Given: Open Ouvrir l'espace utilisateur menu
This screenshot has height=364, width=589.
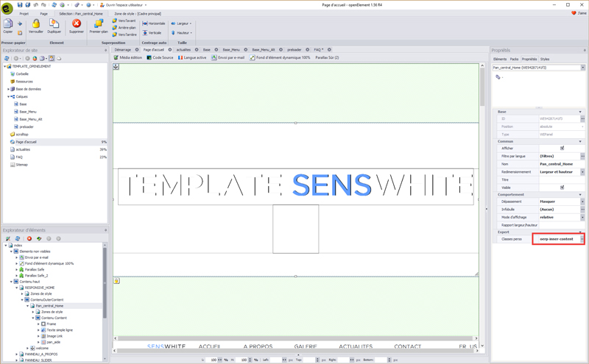Looking at the screenshot, I should 123,5.
